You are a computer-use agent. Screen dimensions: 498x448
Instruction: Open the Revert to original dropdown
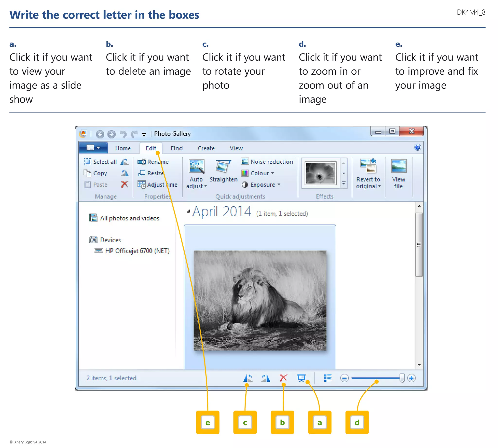[379, 186]
